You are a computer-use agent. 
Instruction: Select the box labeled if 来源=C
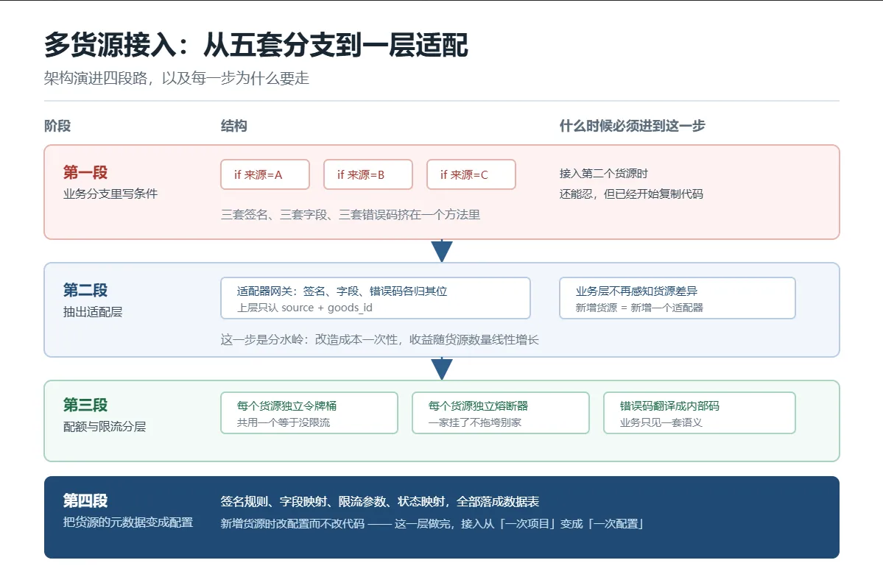471,174
